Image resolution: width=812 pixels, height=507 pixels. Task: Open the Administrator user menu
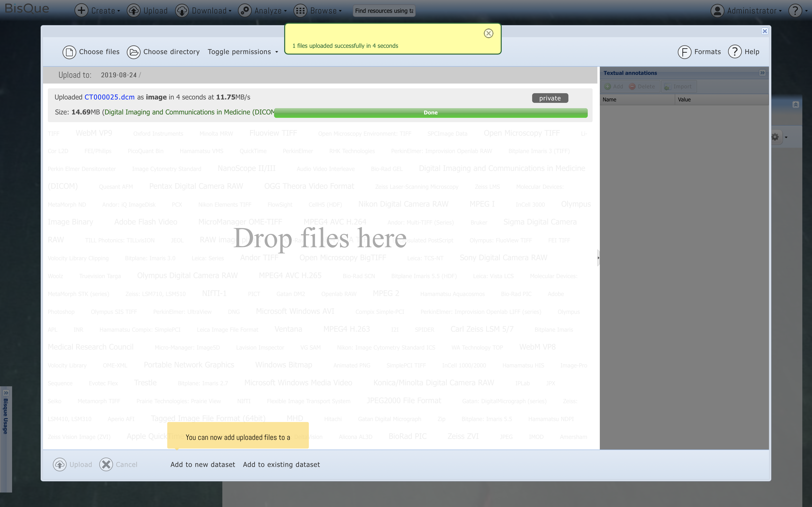746,10
